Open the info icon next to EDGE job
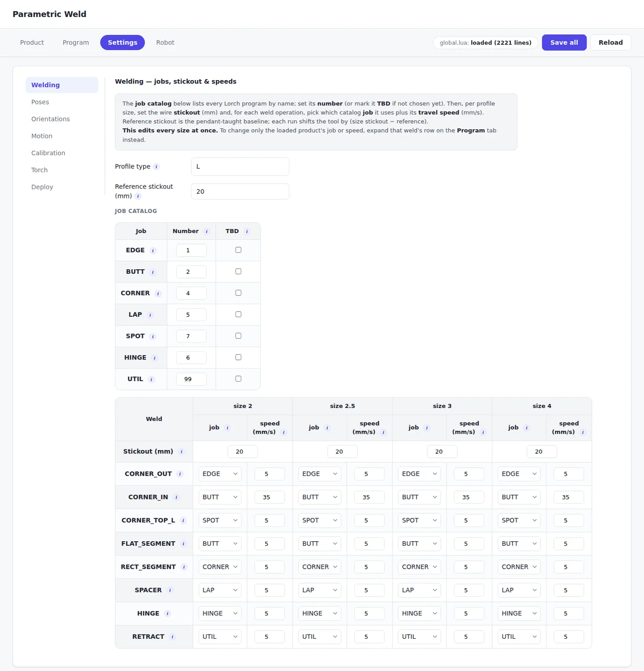Image resolution: width=644 pixels, height=671 pixels. tap(153, 250)
